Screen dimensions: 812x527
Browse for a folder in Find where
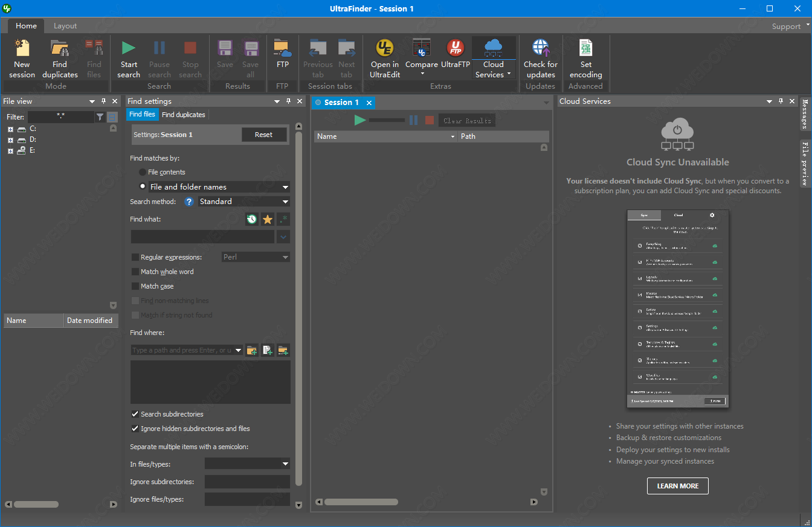pos(252,350)
